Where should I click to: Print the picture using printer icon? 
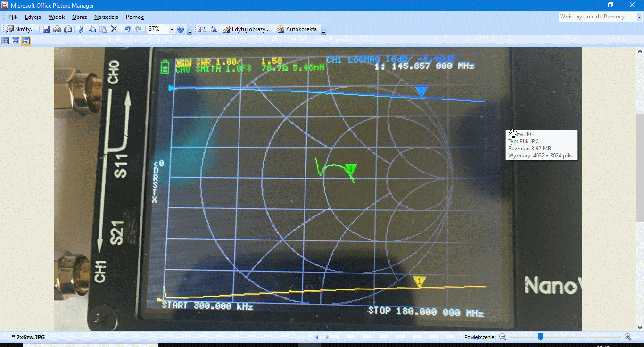point(57,29)
